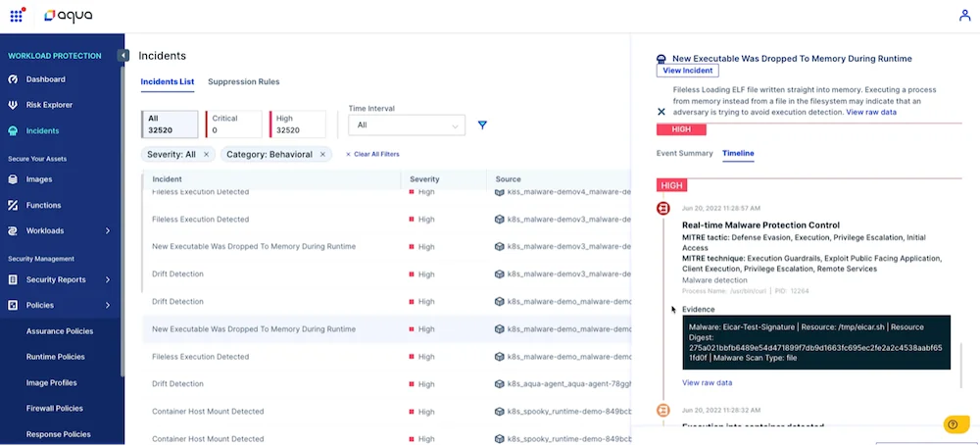Open the filter funnel icon

pyautogui.click(x=482, y=125)
